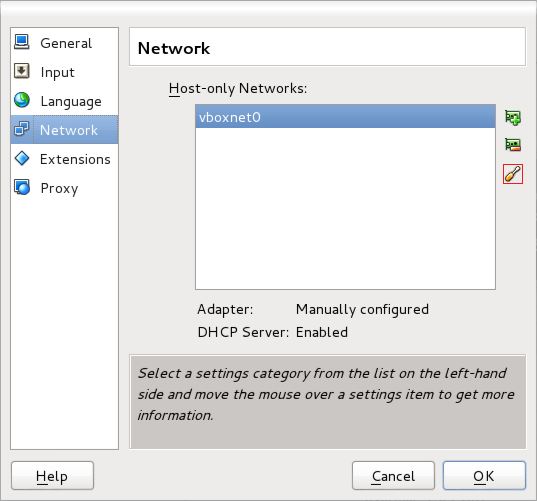Select vboxnet0 in the networks list
This screenshot has width=537, height=501.
pos(345,117)
